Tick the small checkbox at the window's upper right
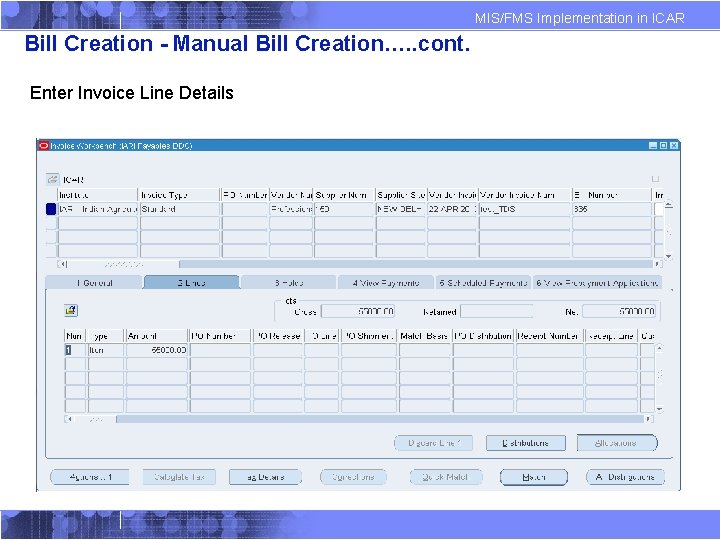 (655, 179)
